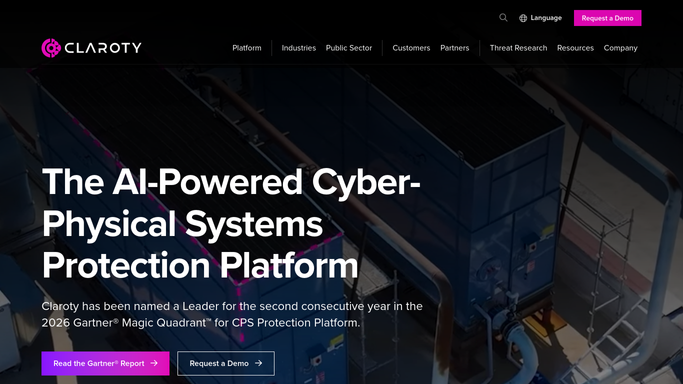Image resolution: width=683 pixels, height=384 pixels.
Task: Click the Claroty logo
Action: coord(91,48)
